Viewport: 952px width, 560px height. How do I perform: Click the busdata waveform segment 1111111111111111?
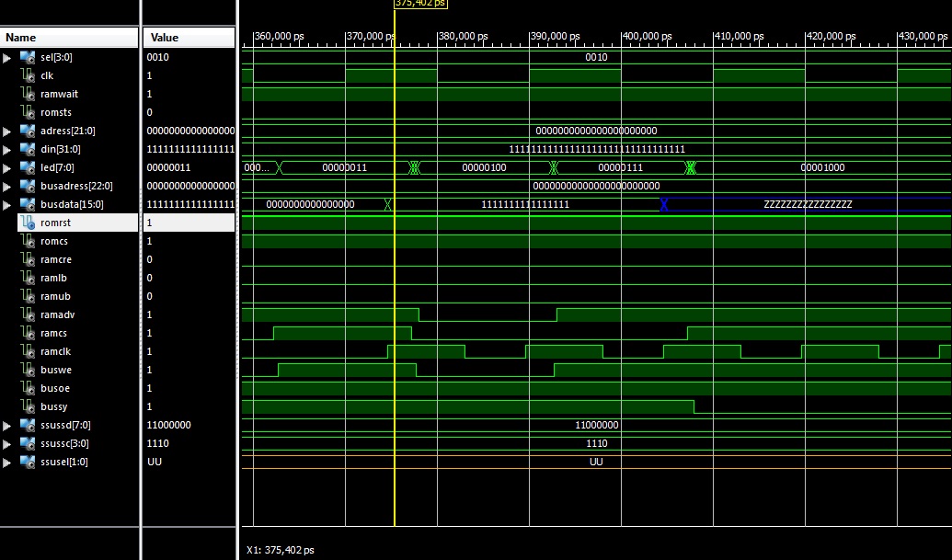pos(525,204)
